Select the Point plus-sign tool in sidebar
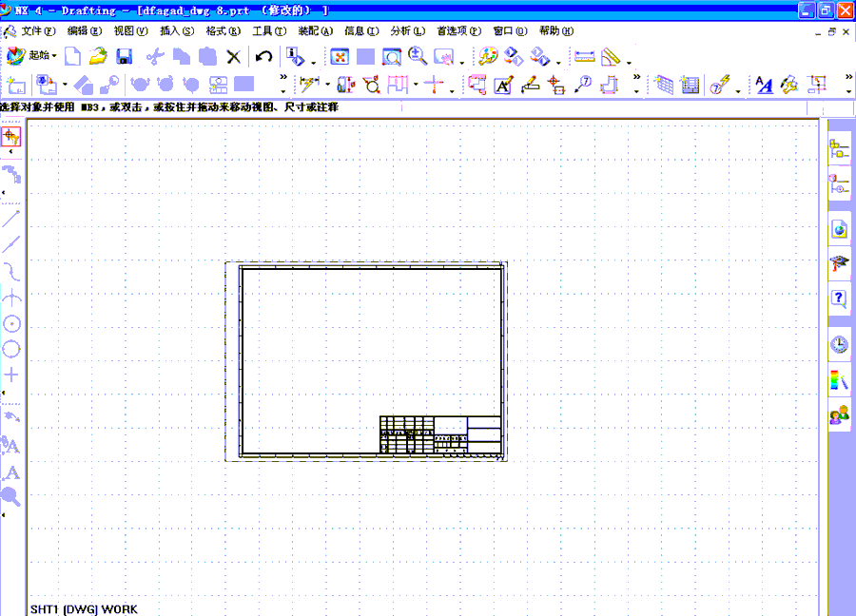The height and width of the screenshot is (616, 856). tap(11, 375)
